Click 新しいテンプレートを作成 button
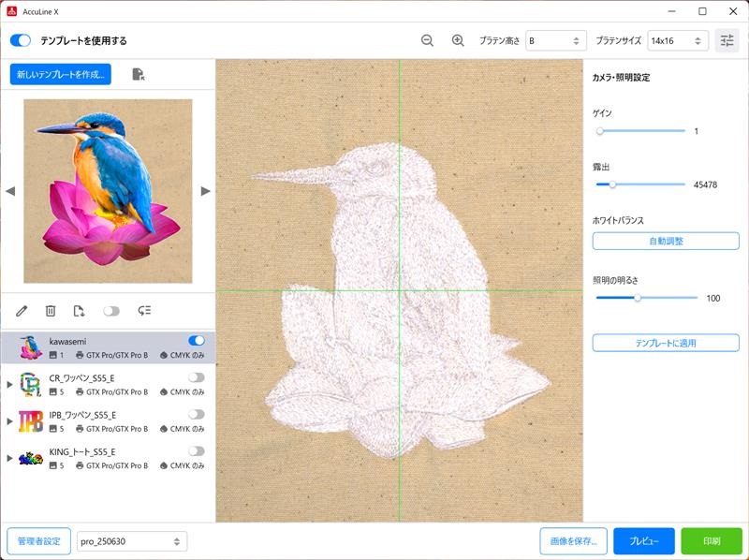The height and width of the screenshot is (560, 749). 61,74
